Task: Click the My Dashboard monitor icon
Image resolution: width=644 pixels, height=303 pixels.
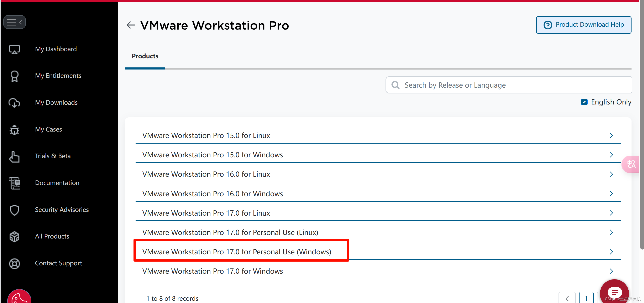Action: [14, 49]
